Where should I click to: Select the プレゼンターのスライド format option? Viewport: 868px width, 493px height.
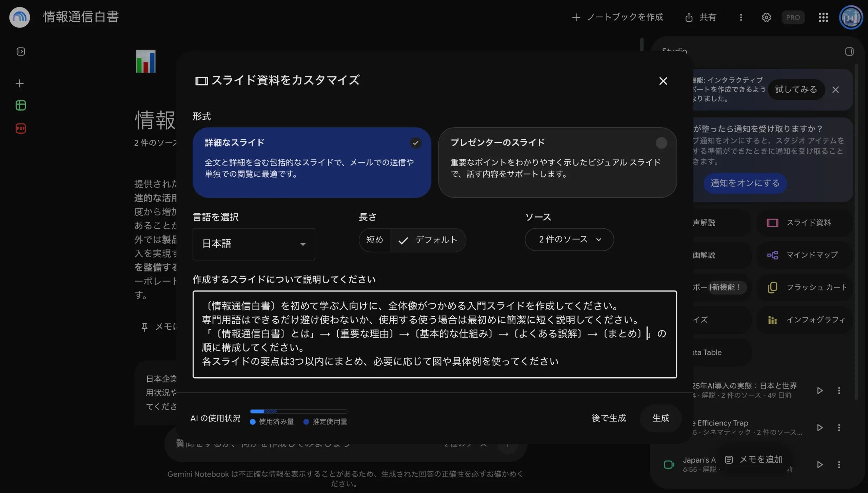557,163
